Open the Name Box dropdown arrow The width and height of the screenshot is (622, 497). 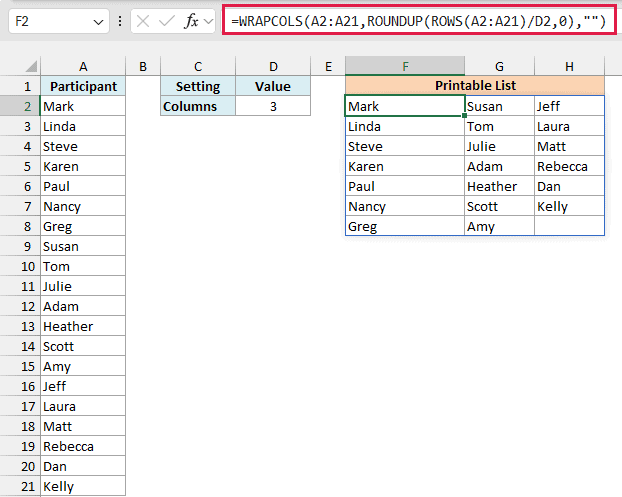tap(98, 22)
